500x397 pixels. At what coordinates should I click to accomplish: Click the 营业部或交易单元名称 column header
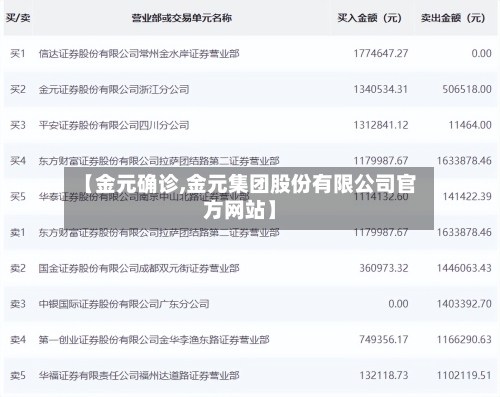[x=182, y=18]
